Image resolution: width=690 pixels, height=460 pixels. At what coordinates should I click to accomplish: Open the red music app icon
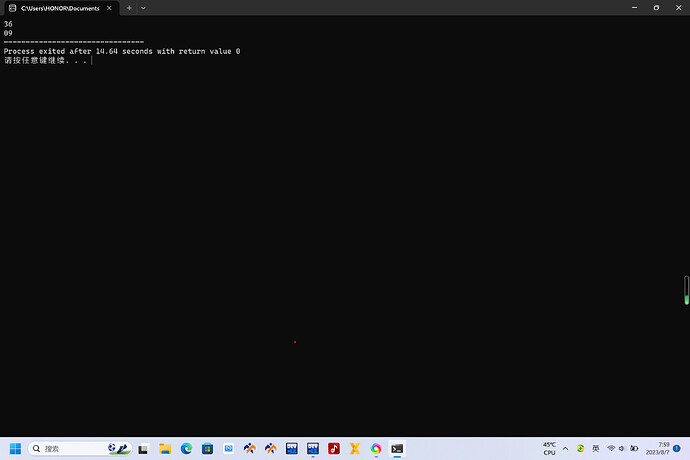tap(334, 449)
